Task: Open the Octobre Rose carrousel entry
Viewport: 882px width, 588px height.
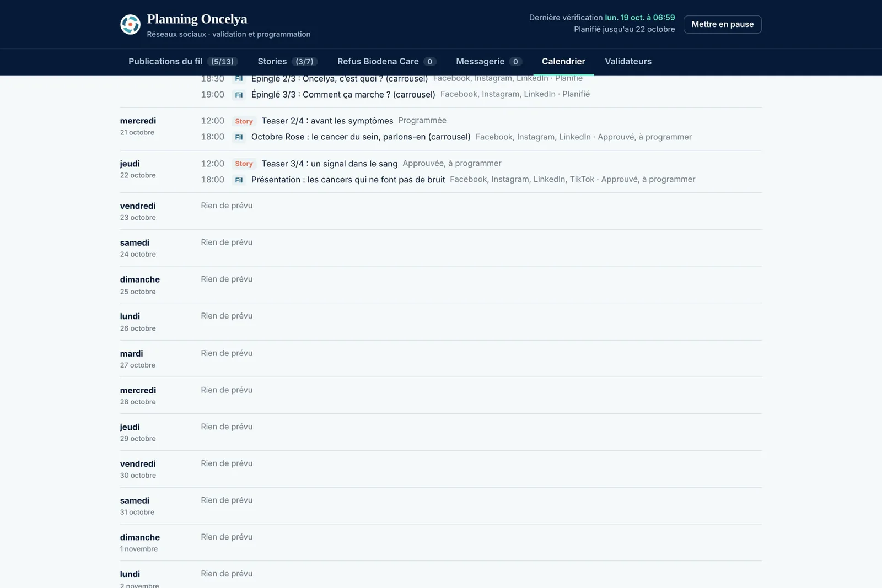Action: click(361, 137)
